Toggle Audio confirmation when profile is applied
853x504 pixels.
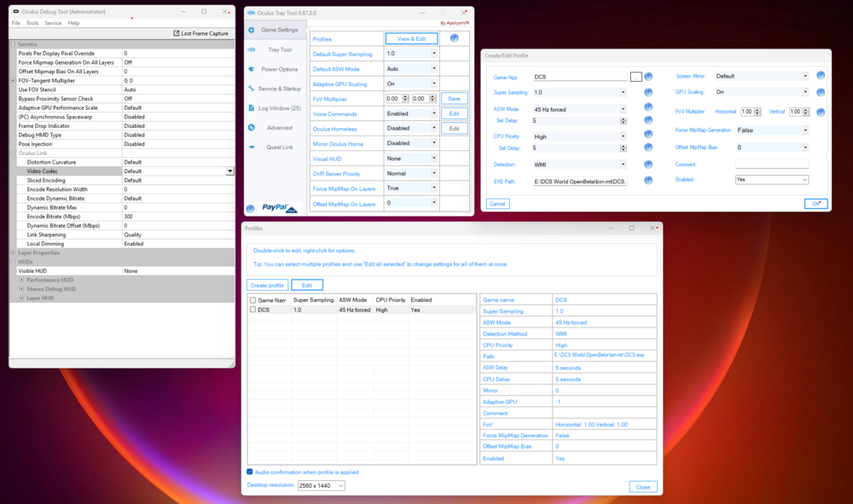[250, 472]
